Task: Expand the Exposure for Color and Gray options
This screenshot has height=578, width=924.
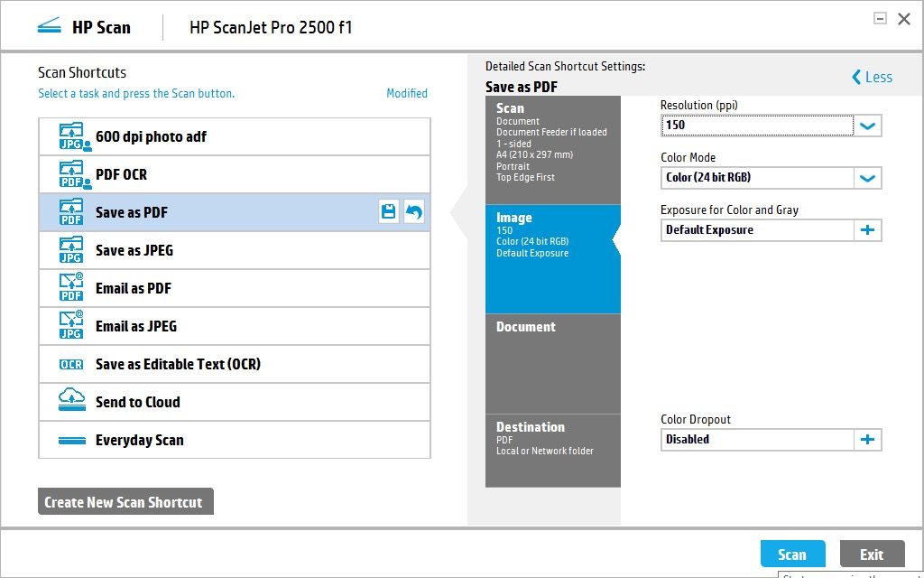Action: pyautogui.click(x=868, y=229)
